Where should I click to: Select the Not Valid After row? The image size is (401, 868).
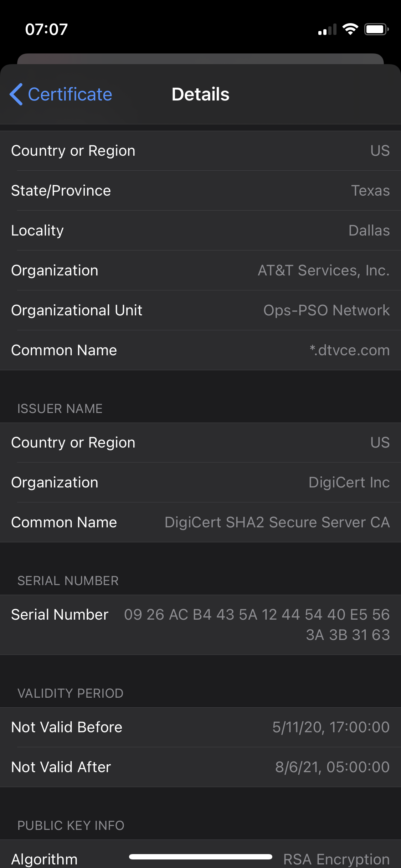pos(200,767)
